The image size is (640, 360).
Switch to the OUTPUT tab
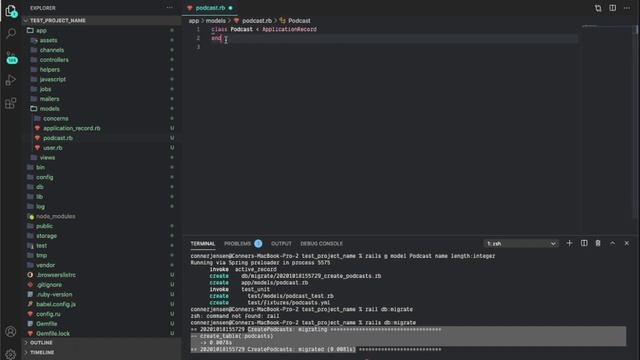tap(281, 244)
